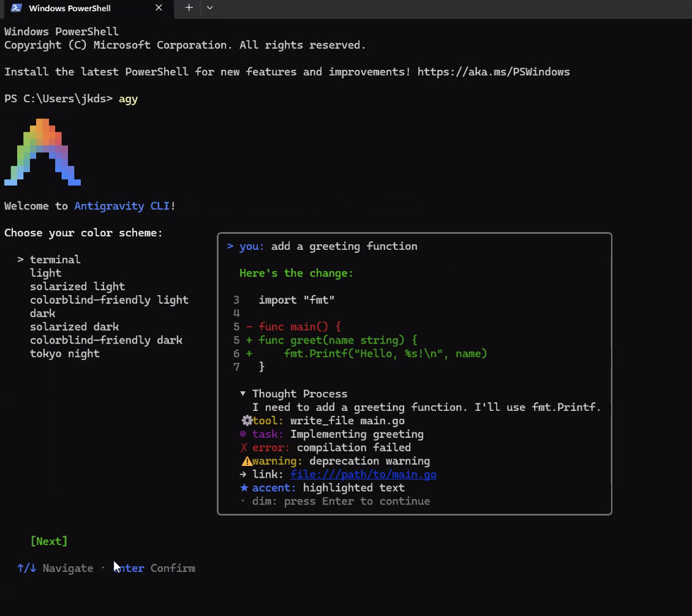This screenshot has height=616, width=692.
Task: Select the colorblind-friendly dark scheme
Action: (x=107, y=340)
